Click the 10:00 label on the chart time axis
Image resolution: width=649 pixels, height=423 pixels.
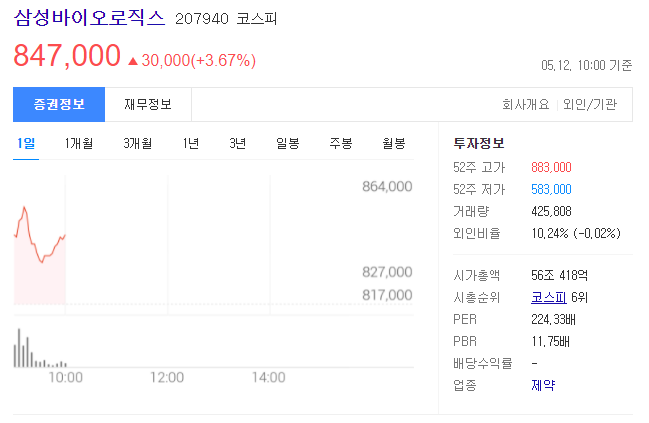[65, 377]
